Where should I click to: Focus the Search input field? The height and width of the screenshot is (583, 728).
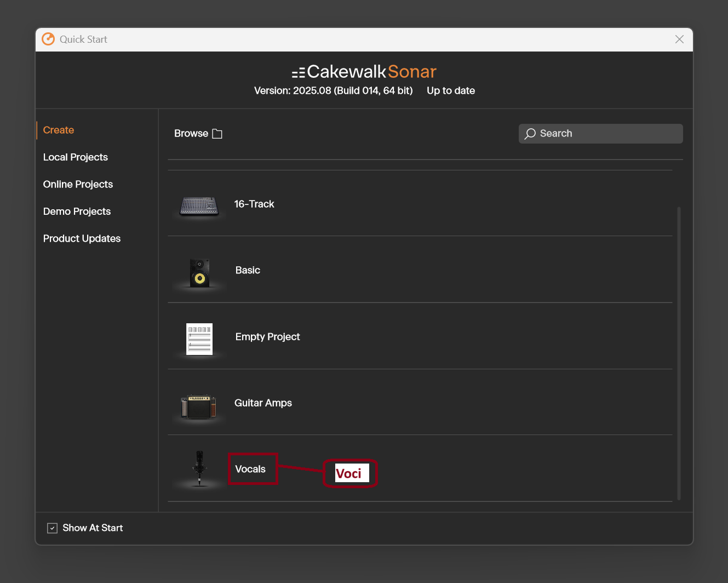click(x=600, y=134)
